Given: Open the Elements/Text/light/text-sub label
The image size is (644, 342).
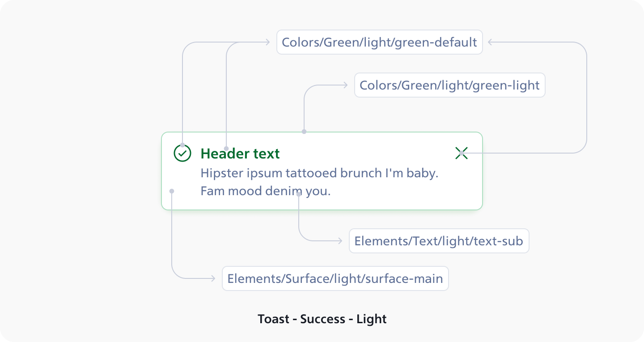Looking at the screenshot, I should pos(439,241).
